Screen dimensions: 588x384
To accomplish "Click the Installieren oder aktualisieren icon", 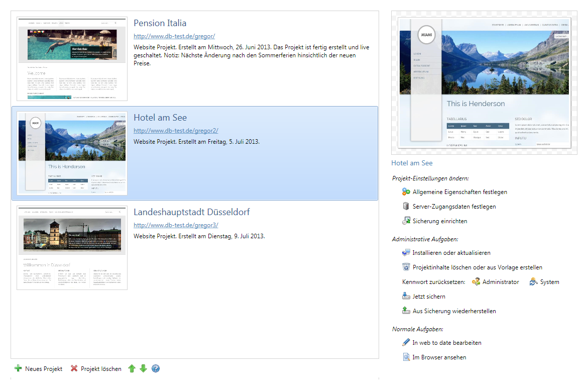I will (406, 252).
